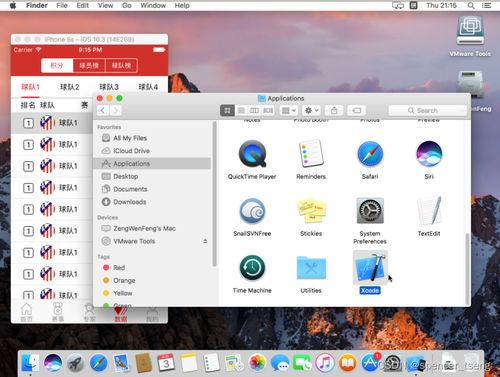This screenshot has height=377, width=500.
Task: Click the Finder Search field
Action: 428,110
